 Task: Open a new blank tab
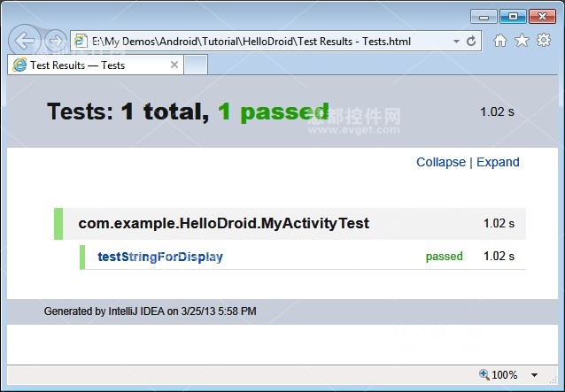pyautogui.click(x=196, y=65)
